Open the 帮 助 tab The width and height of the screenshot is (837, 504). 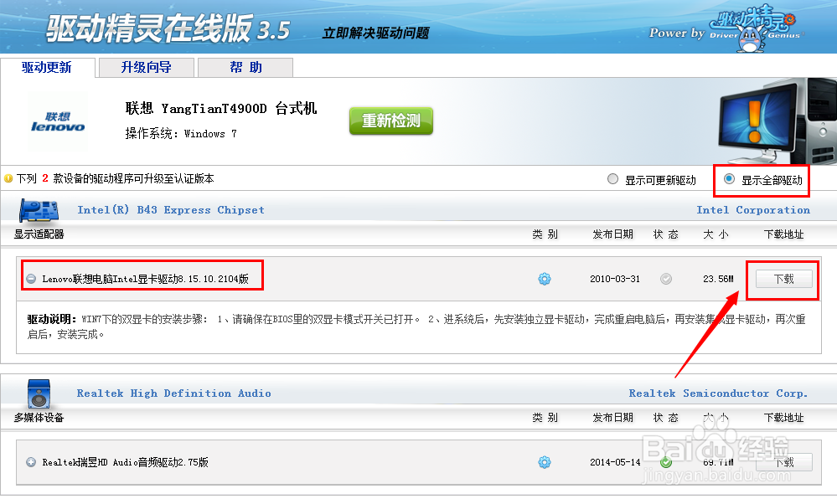(x=245, y=68)
